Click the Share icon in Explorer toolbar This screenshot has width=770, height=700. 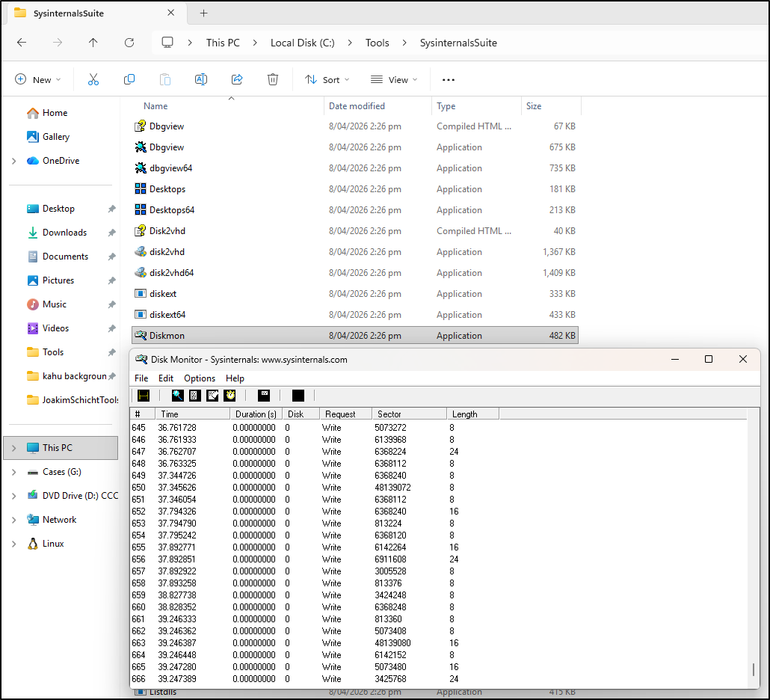(x=237, y=79)
